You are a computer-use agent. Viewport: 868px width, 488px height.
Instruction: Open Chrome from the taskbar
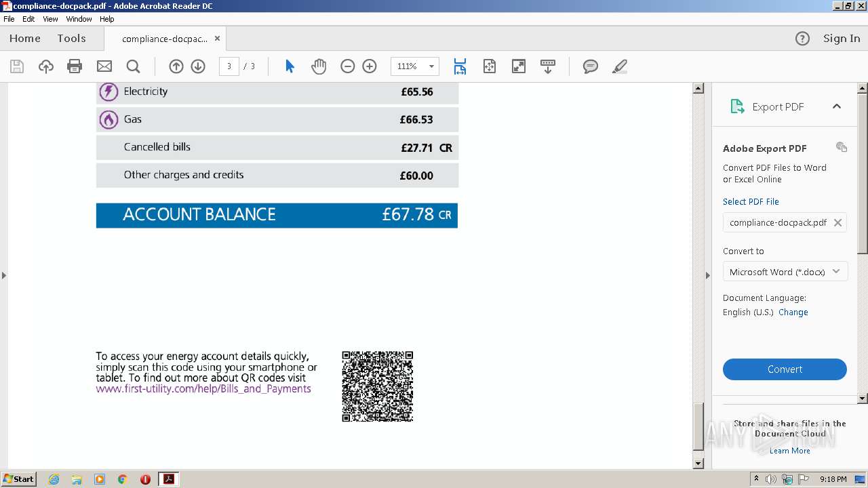click(122, 479)
